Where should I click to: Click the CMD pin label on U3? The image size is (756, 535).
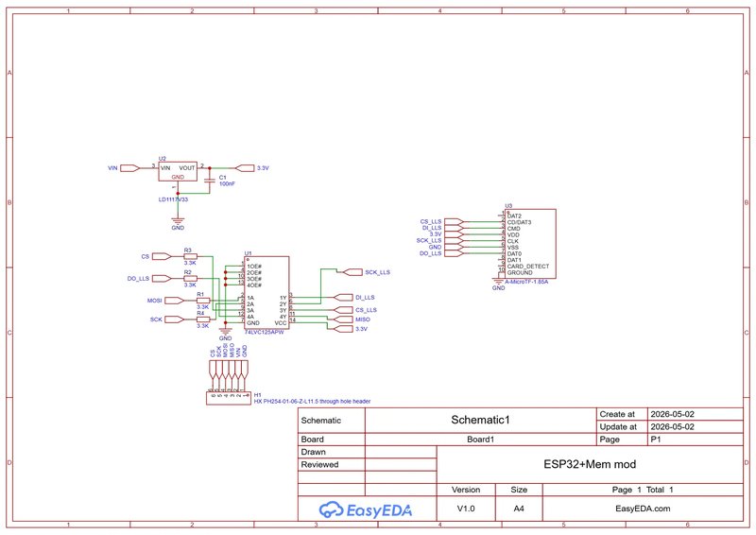coord(513,229)
